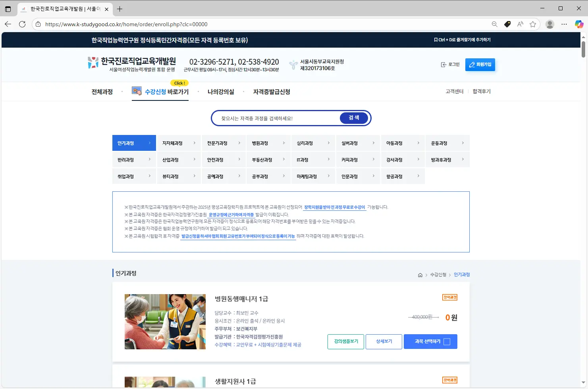Click the 로그인 login link

click(x=450, y=64)
